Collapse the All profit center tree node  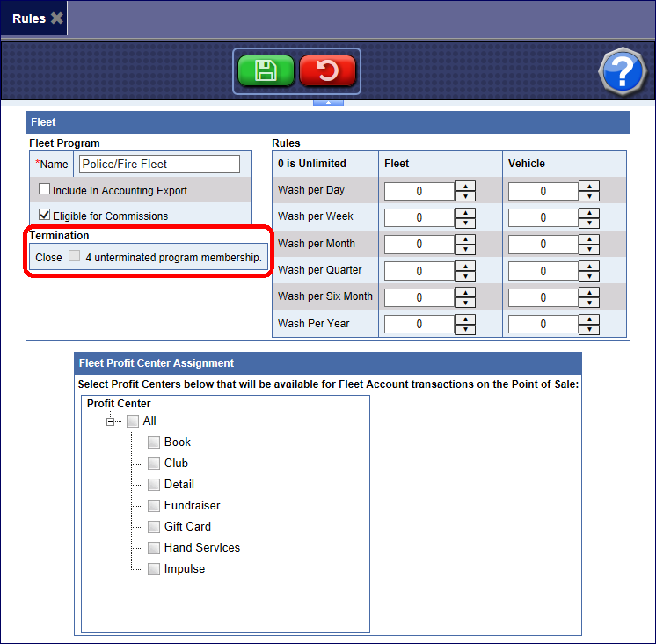[111, 421]
